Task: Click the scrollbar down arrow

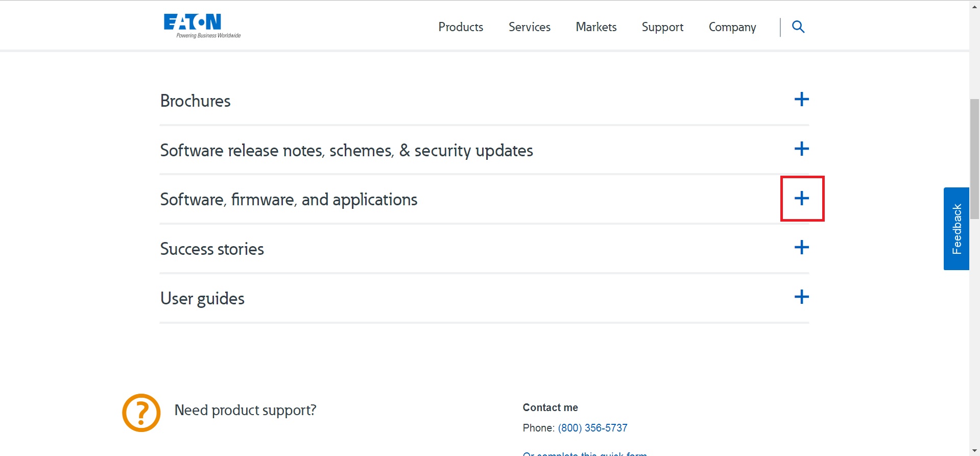Action: coord(974,451)
